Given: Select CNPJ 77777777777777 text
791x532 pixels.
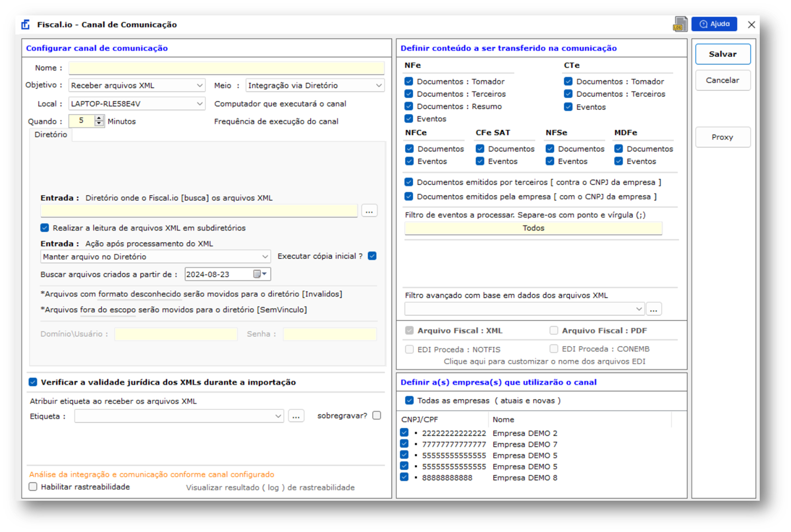Looking at the screenshot, I should coord(454,444).
